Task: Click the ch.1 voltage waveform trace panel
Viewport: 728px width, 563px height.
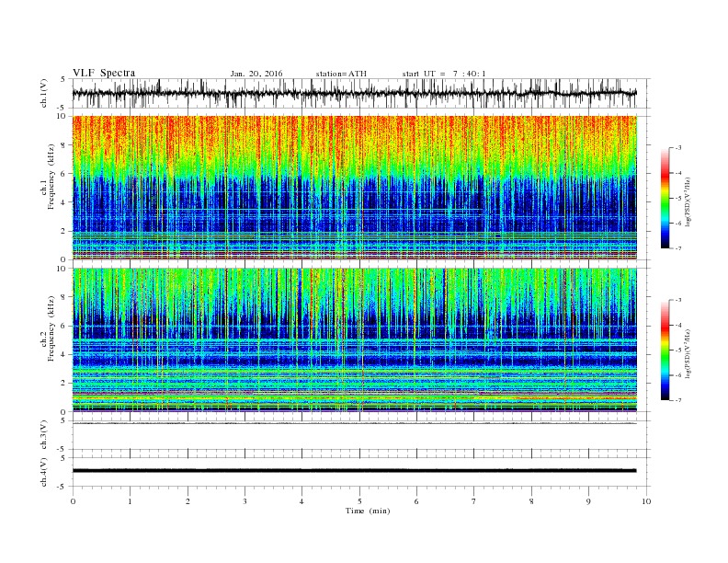Action: coord(361,93)
